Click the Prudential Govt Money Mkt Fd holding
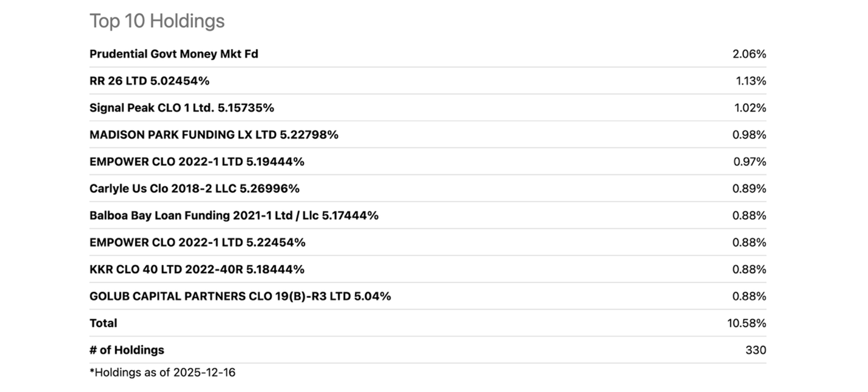Viewport: 868px width, 392px height. point(173,54)
